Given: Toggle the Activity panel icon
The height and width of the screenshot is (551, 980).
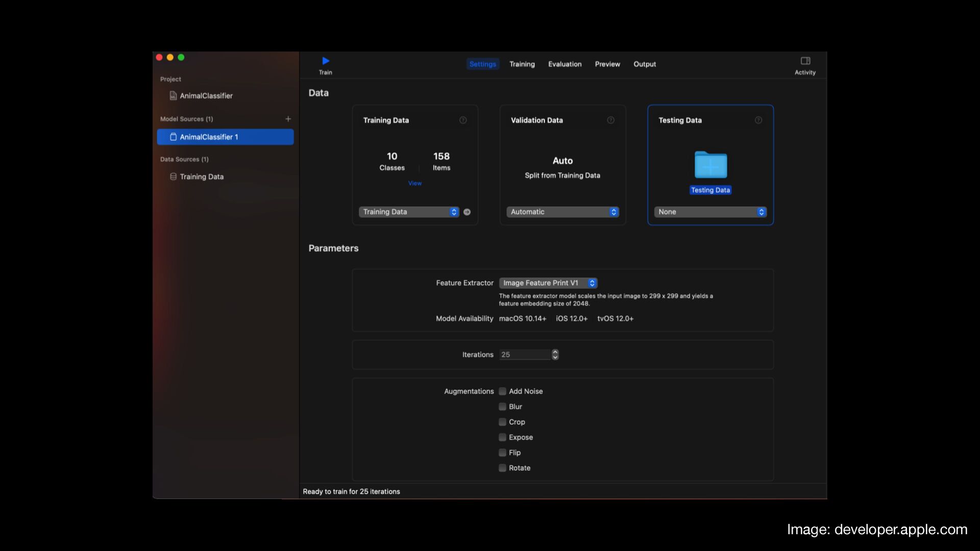Looking at the screenshot, I should [x=805, y=61].
